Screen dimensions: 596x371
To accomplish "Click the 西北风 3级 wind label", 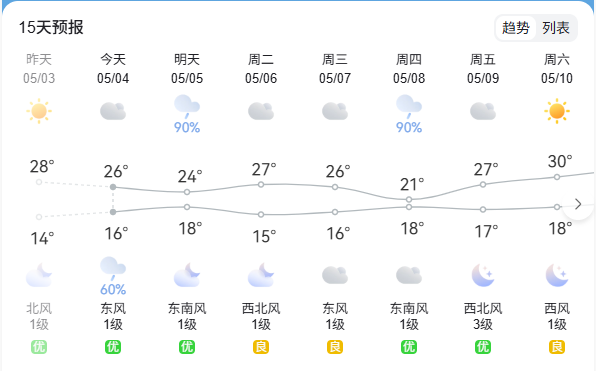I will click(483, 316).
